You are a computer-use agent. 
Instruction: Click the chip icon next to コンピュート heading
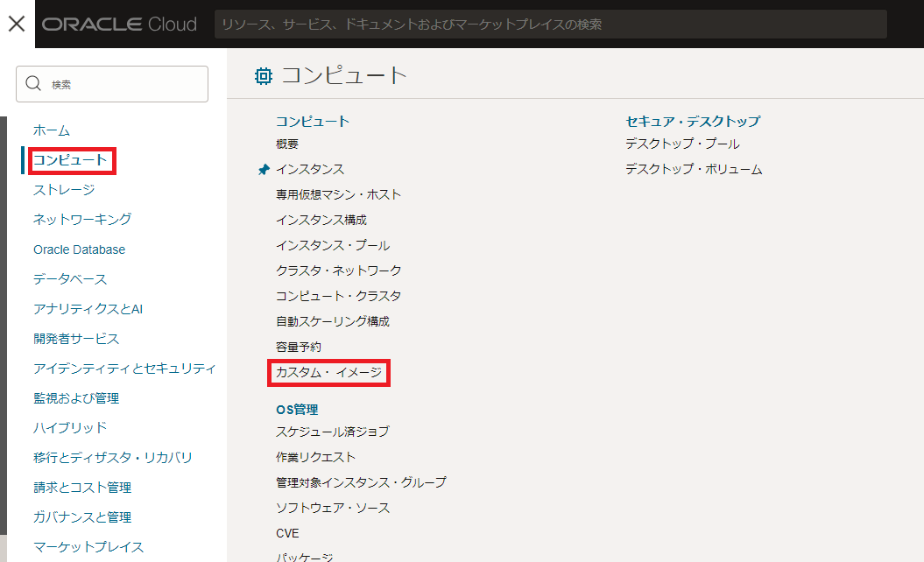point(263,76)
